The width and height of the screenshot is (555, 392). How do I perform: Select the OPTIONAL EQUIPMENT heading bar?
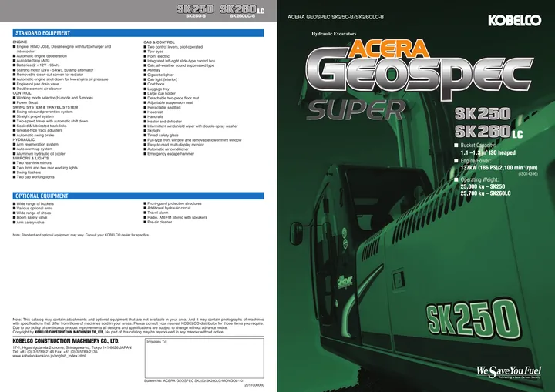(139, 196)
